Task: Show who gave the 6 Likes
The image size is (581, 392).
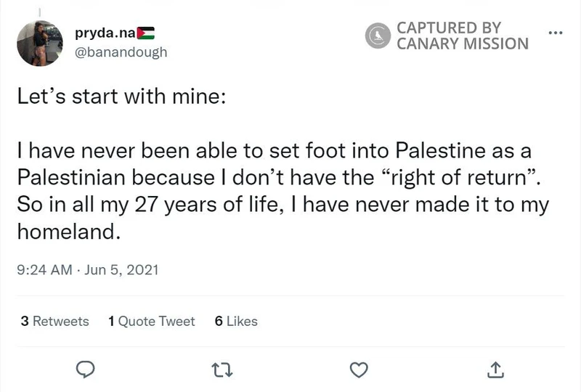Action: pyautogui.click(x=236, y=321)
